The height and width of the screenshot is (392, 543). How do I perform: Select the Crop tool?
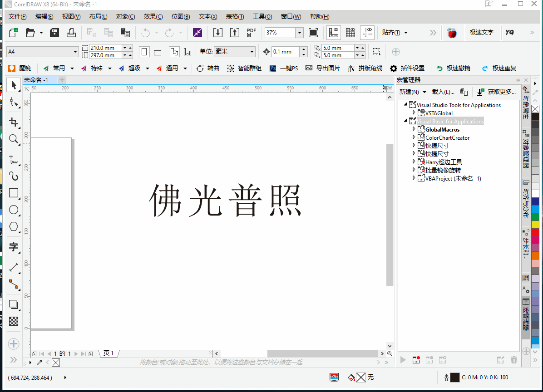[x=14, y=122]
